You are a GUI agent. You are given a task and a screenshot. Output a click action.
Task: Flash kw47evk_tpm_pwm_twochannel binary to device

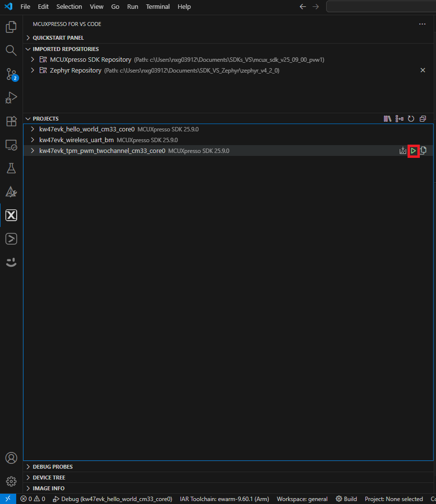click(402, 151)
